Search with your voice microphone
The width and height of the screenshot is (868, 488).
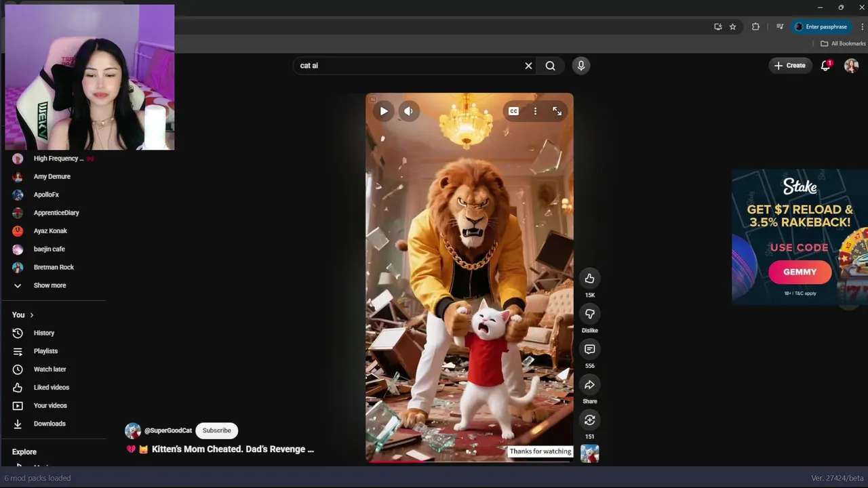pyautogui.click(x=580, y=66)
